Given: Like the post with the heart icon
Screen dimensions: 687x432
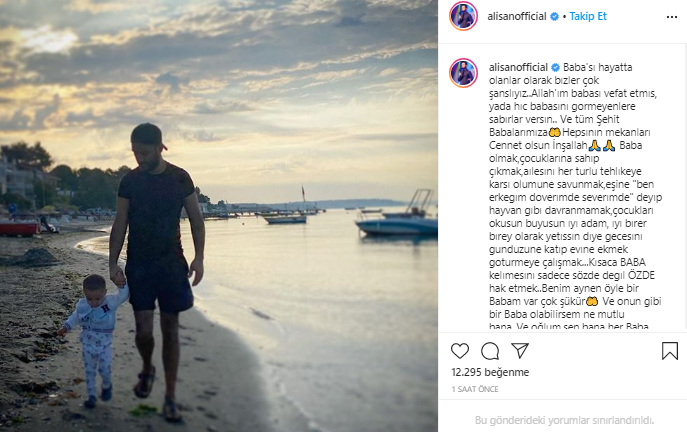Looking at the screenshot, I should point(459,351).
